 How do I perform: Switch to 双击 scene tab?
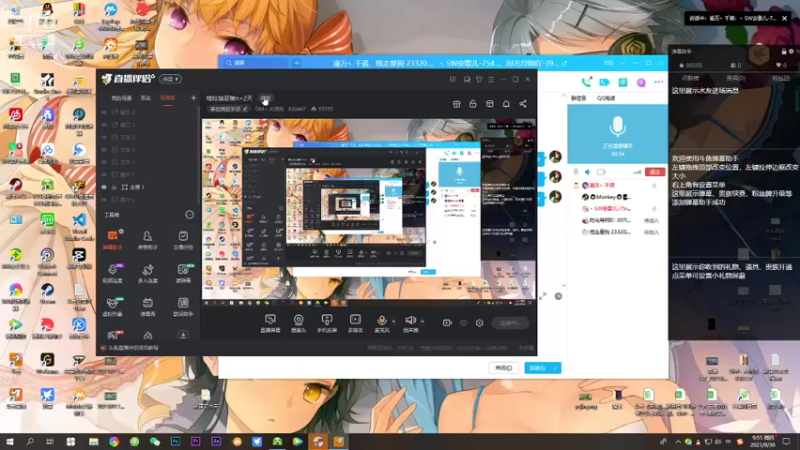146,98
